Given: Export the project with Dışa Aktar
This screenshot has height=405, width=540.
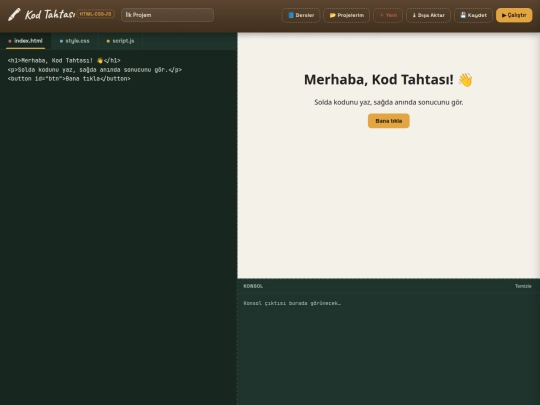Looking at the screenshot, I should pos(428,15).
